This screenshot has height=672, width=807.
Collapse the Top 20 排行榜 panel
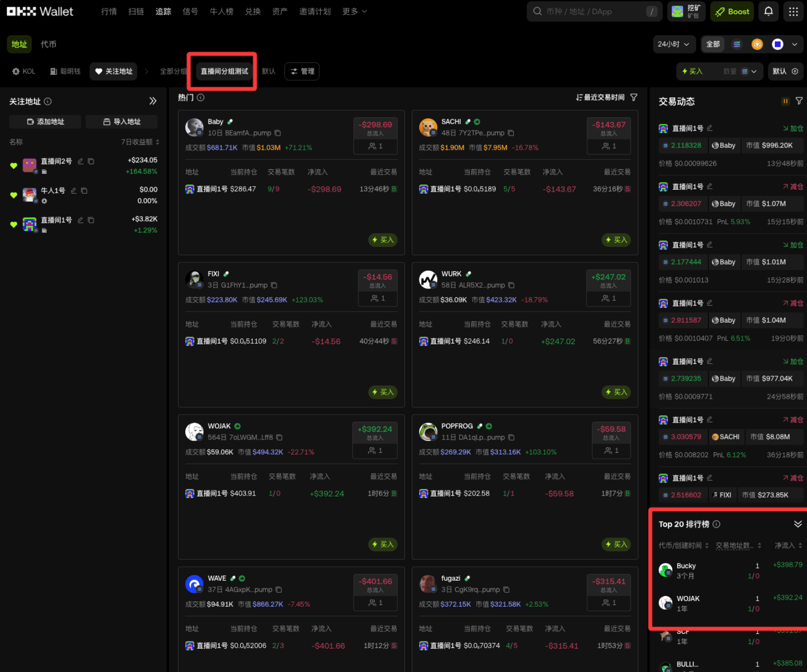click(798, 524)
